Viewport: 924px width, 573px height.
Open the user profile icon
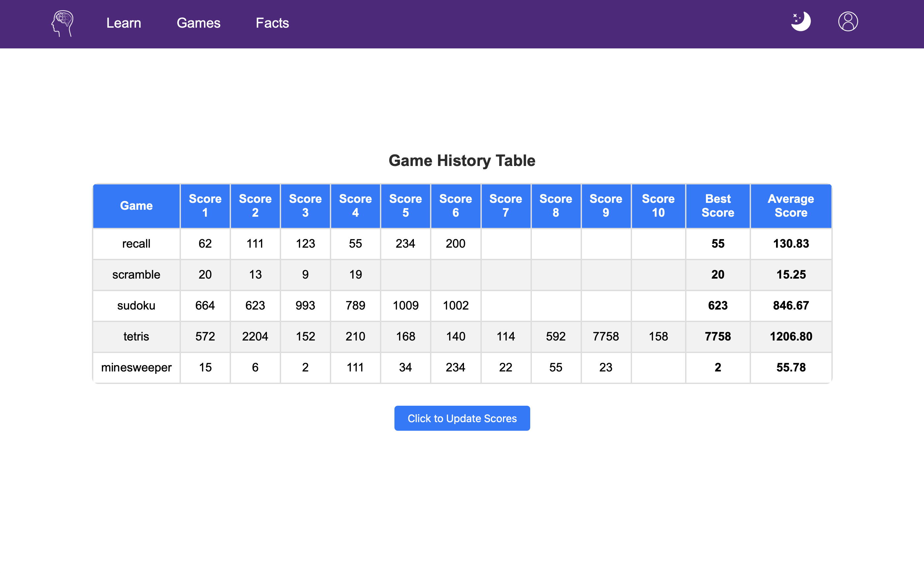(848, 22)
